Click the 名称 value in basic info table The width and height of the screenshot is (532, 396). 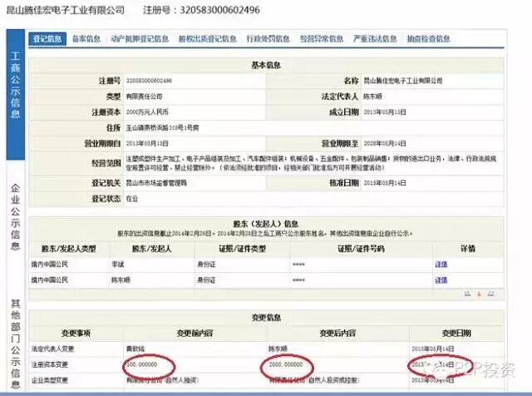point(403,81)
